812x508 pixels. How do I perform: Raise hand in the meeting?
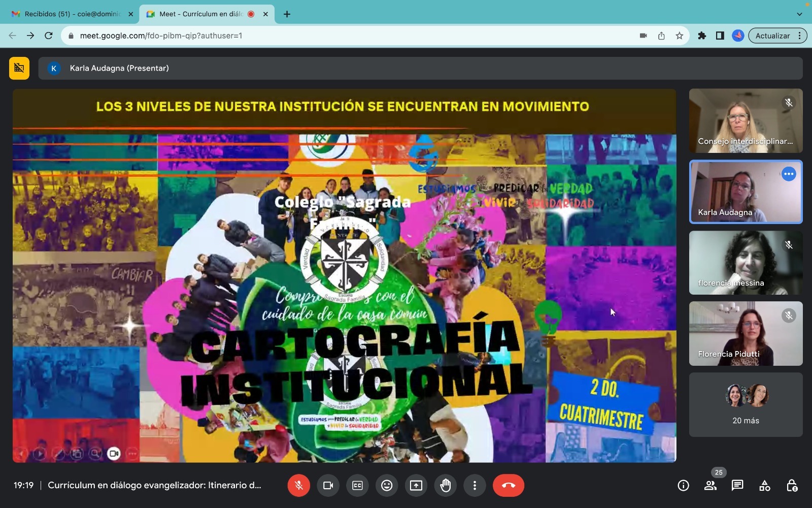[446, 486]
